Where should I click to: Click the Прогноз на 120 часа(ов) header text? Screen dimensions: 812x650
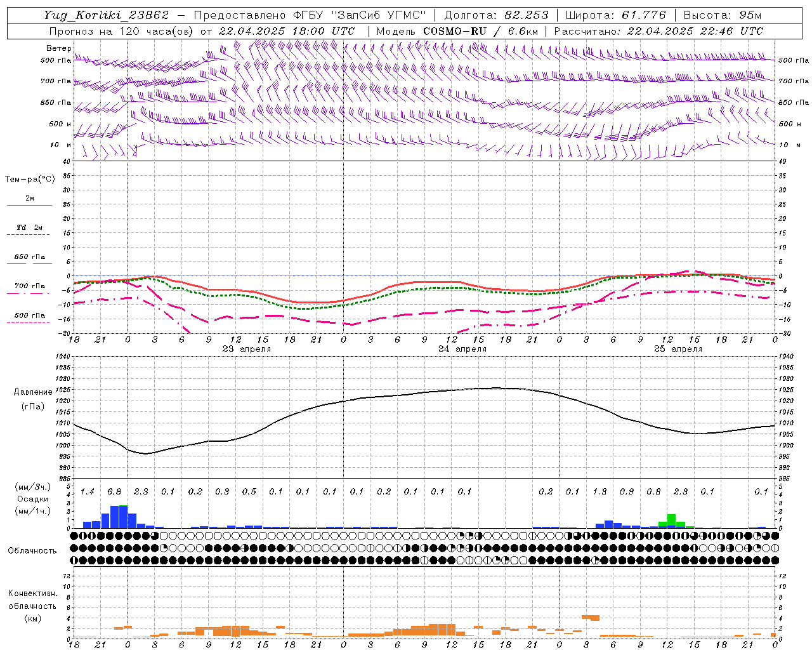pos(122,31)
